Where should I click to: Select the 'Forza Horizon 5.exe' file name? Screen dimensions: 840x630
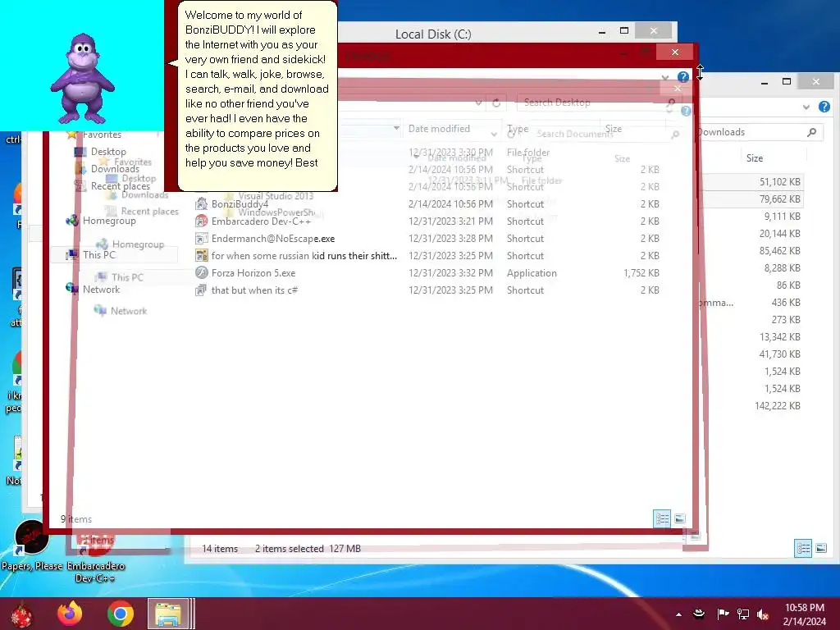tap(253, 272)
